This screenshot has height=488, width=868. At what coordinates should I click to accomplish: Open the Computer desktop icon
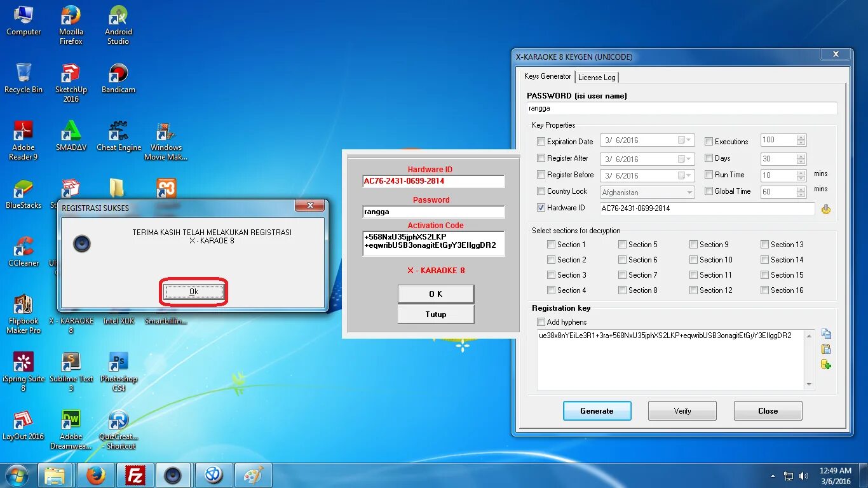pos(24,20)
